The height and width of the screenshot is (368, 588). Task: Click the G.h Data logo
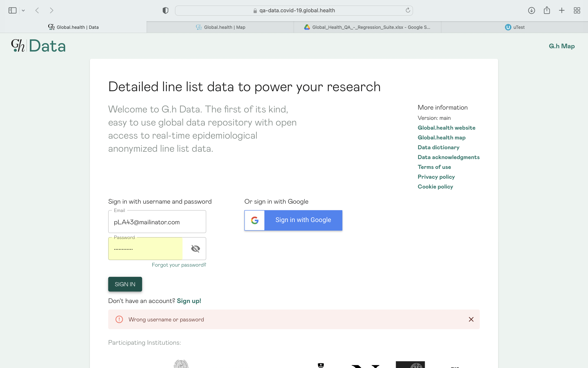pyautogui.click(x=38, y=46)
